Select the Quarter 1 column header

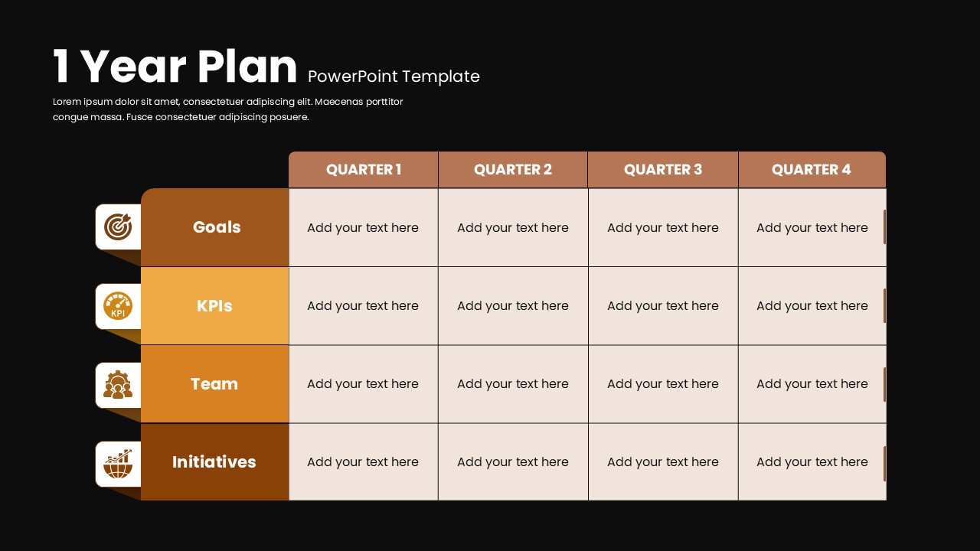364,170
